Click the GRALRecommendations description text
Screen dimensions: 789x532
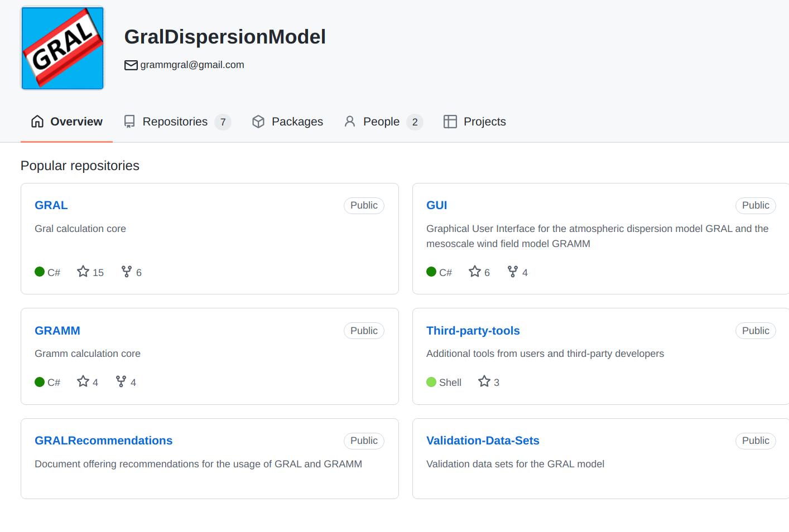click(x=198, y=464)
